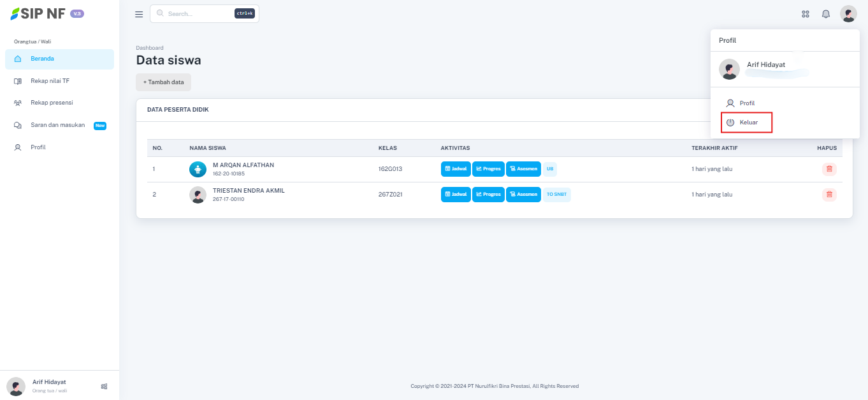Choose Profil in the dropdown menu
The height and width of the screenshot is (400, 868).
coord(746,103)
